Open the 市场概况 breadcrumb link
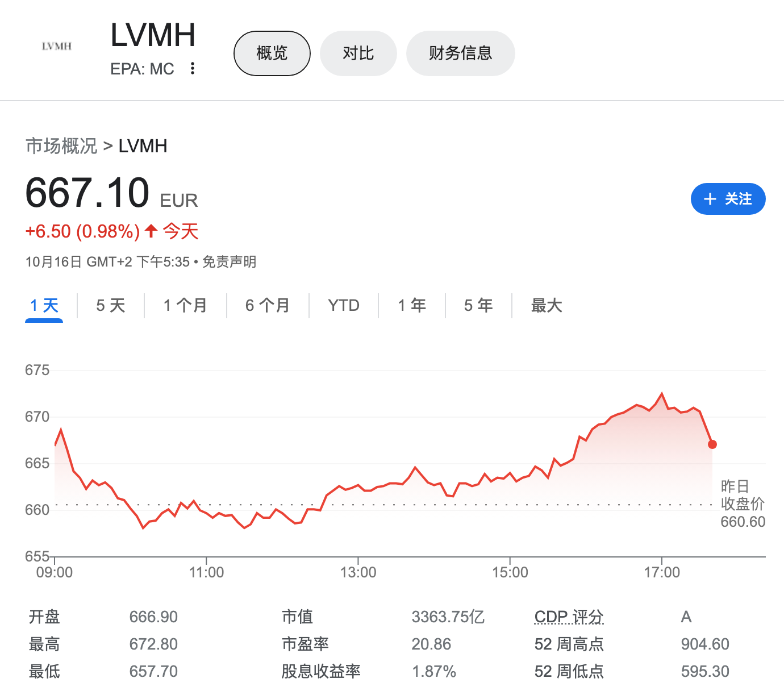 pyautogui.click(x=61, y=146)
